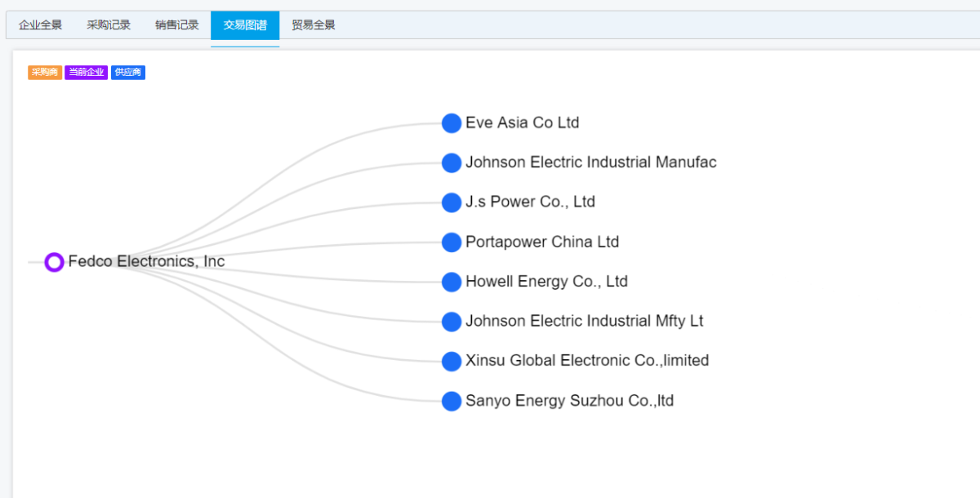Click the Fedco Electronics, Inc label

(x=146, y=261)
